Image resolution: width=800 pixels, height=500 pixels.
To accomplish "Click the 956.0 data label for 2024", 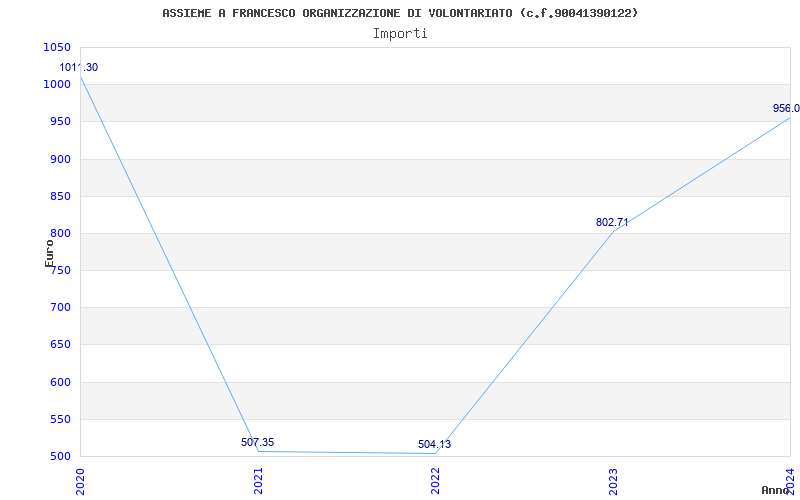I will click(786, 108).
